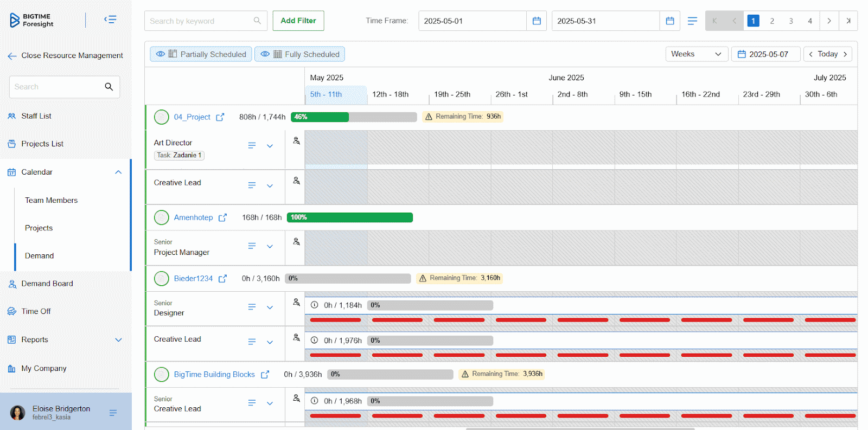Click the Add Filter button
Viewport: 868px width, 430px height.
[x=298, y=21]
